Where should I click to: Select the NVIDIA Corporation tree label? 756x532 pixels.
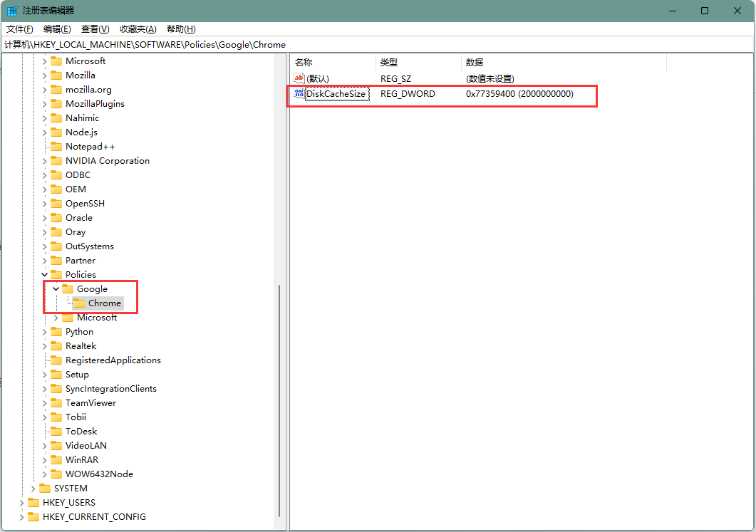pyautogui.click(x=108, y=161)
